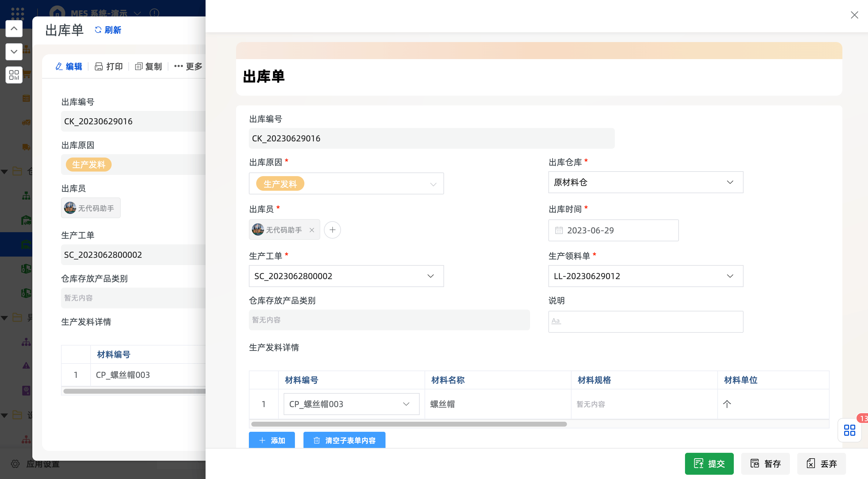Click the 暂存 save draft button
Image resolution: width=868 pixels, height=479 pixels.
point(765,463)
